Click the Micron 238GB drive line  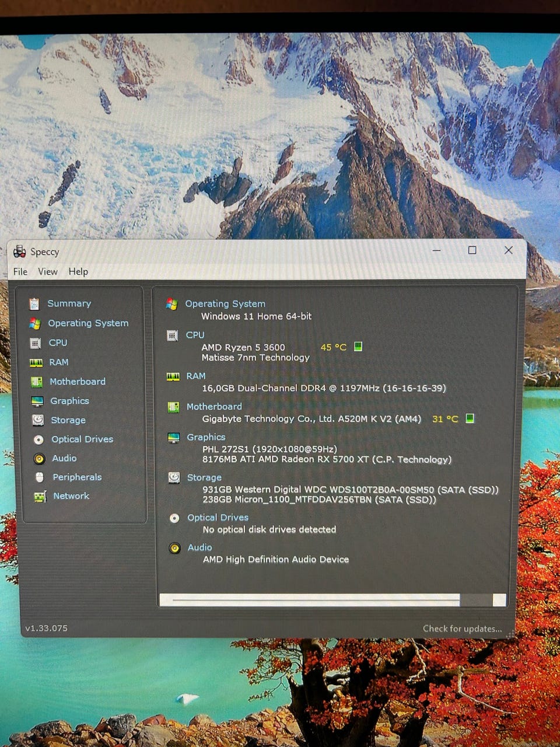(319, 500)
